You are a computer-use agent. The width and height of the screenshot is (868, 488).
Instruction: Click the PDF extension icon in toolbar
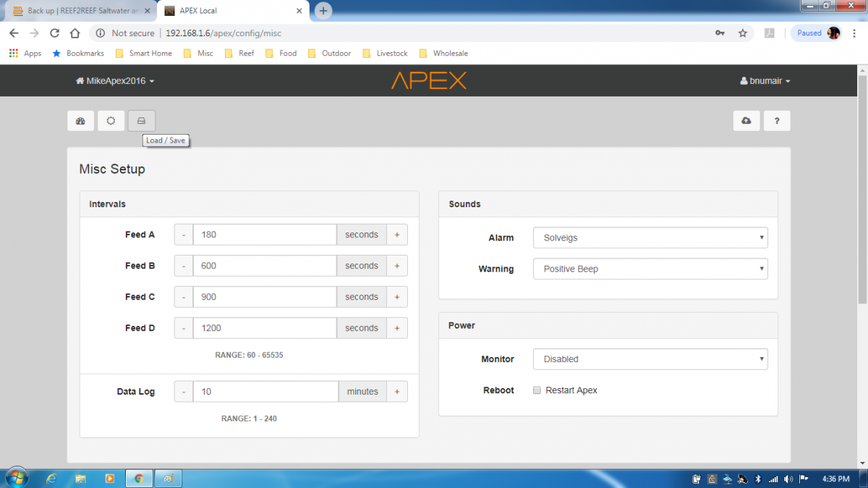pos(771,33)
